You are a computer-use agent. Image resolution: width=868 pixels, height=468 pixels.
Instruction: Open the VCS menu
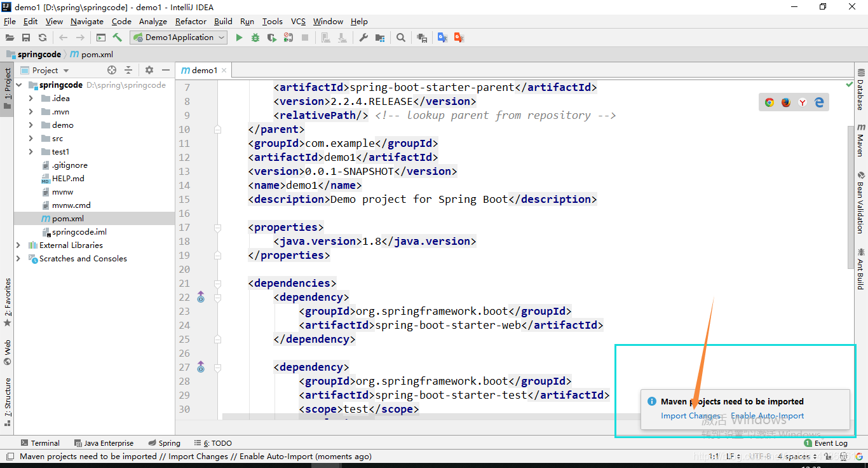click(x=298, y=21)
